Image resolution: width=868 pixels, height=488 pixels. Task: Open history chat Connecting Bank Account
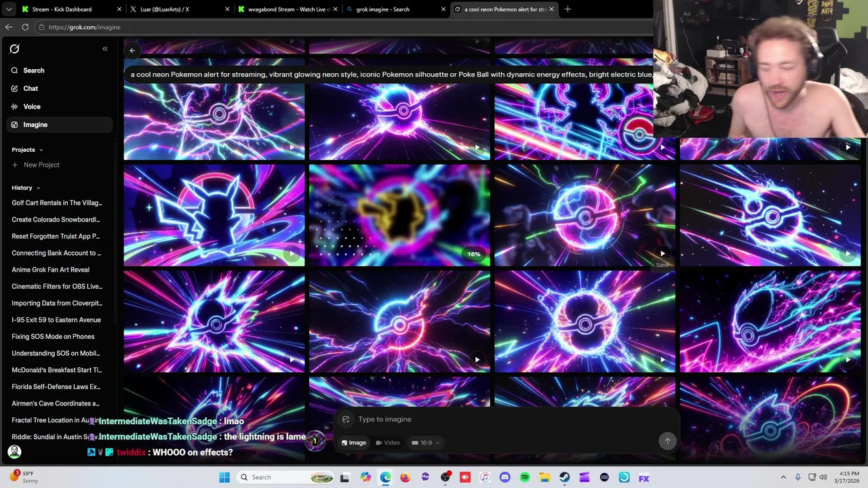(x=56, y=253)
